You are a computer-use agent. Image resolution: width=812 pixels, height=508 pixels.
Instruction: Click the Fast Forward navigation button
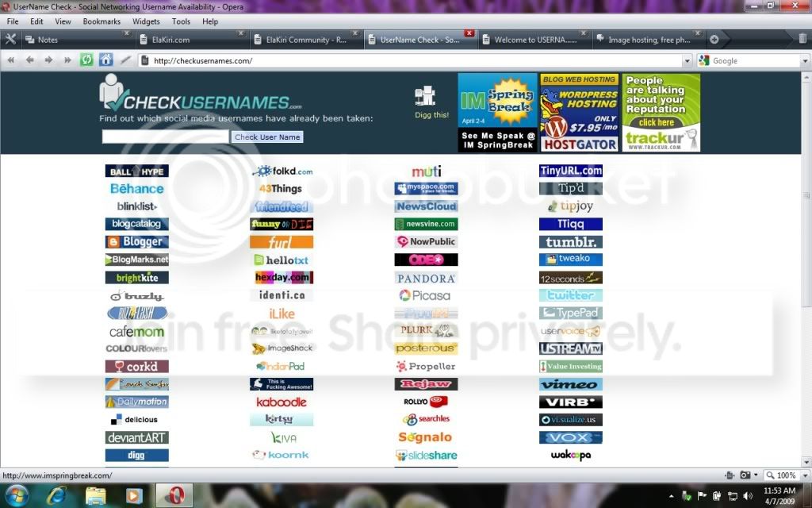tap(67, 60)
